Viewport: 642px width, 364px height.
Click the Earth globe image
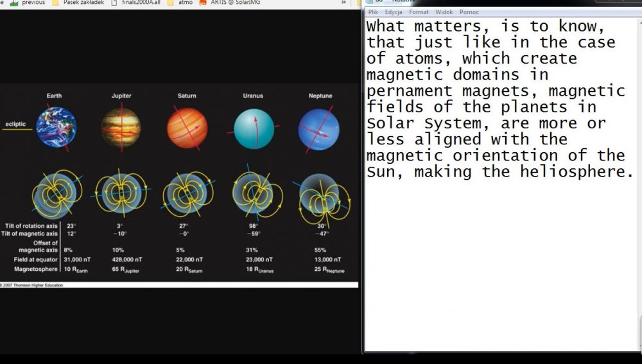coord(56,128)
